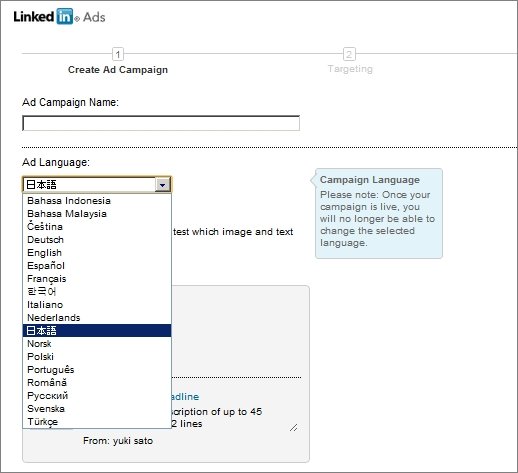This screenshot has height=473, width=518.
Task: Click the textarea resize grip icon
Action: [x=293, y=427]
